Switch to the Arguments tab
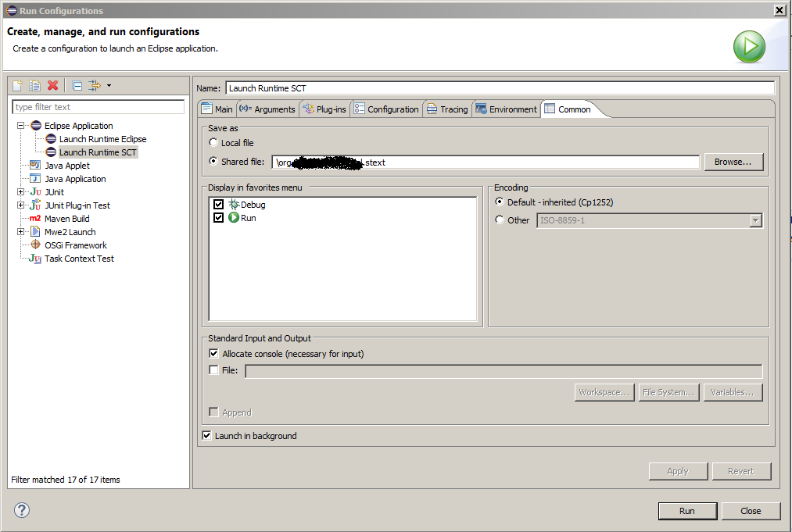 (267, 109)
